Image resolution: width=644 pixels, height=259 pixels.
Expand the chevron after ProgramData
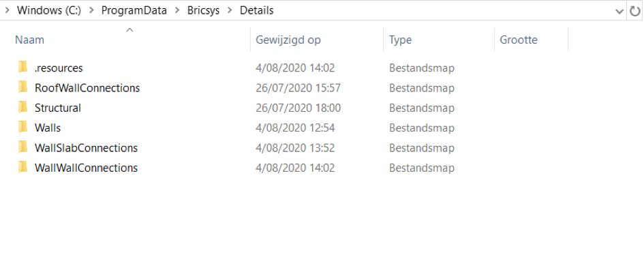click(x=177, y=11)
